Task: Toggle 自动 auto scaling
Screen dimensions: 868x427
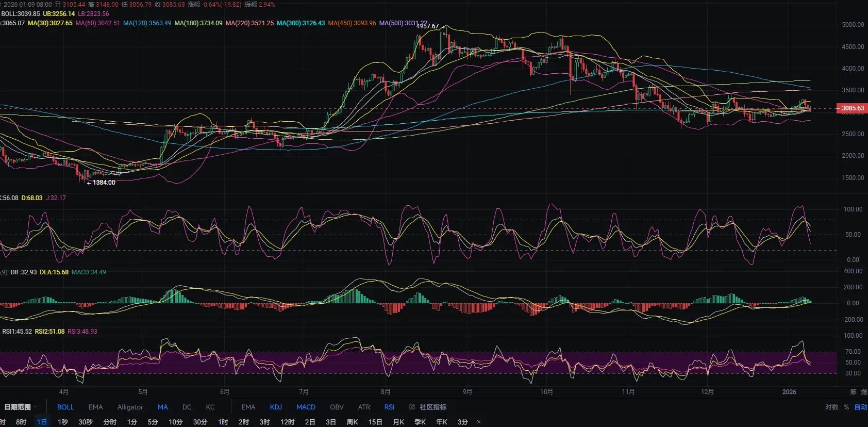Action: [x=861, y=407]
